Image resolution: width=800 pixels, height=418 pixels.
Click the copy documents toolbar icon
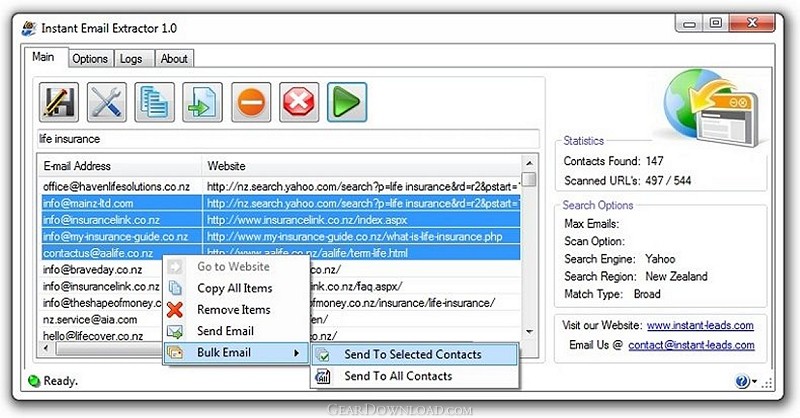pos(155,102)
